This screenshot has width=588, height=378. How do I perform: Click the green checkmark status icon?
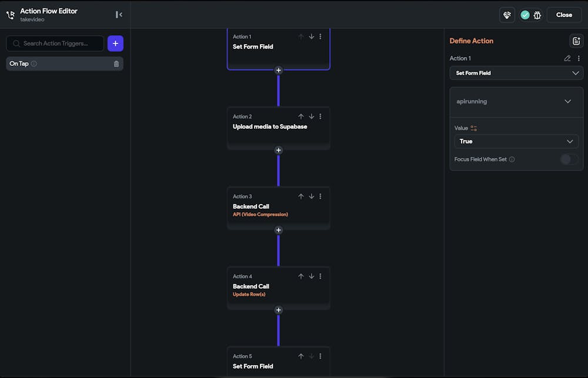point(525,15)
